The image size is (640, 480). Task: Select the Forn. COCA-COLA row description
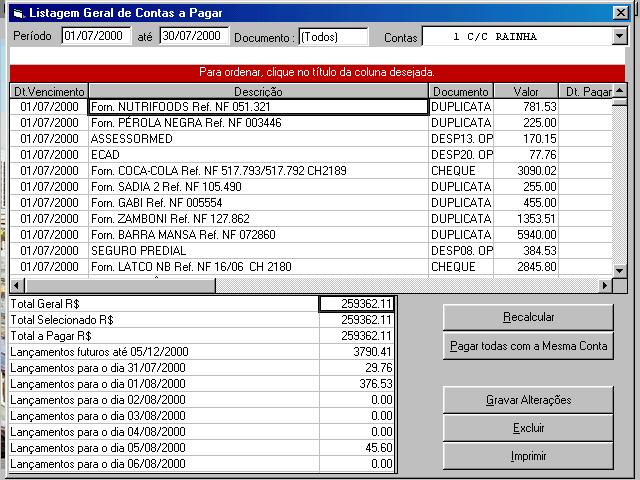(x=218, y=171)
